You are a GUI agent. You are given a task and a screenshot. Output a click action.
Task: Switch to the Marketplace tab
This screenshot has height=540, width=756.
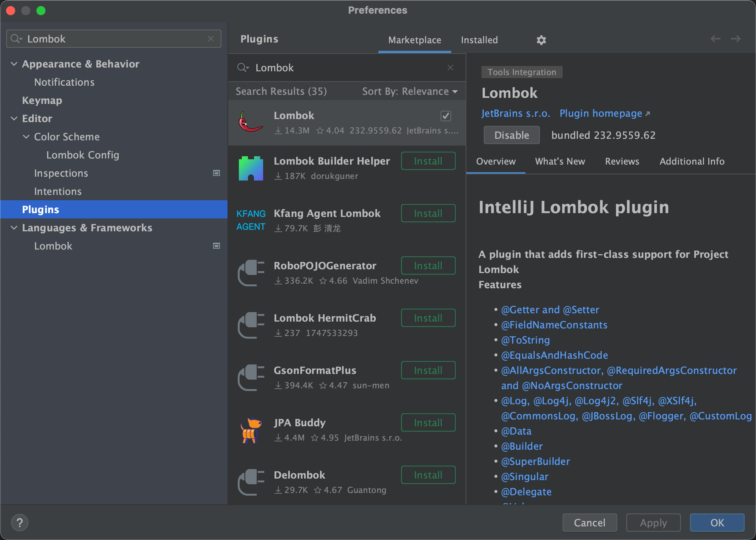click(x=414, y=40)
